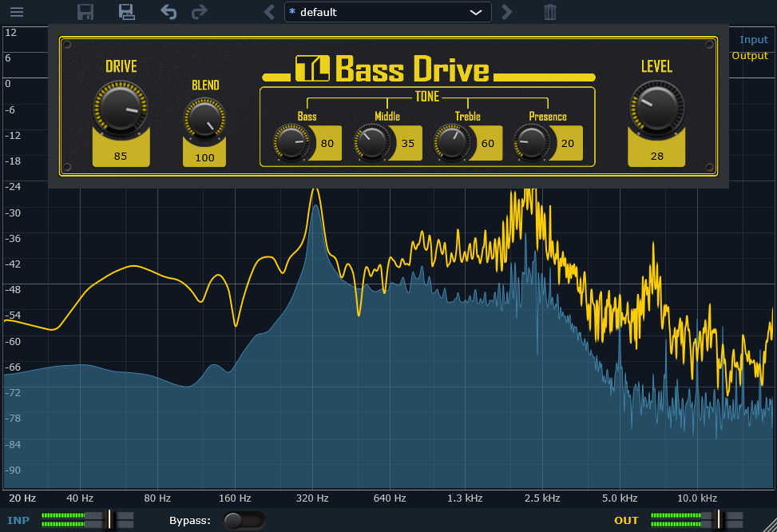Click the 2.5 kHz frequency label
777x532 pixels.
[x=542, y=498]
